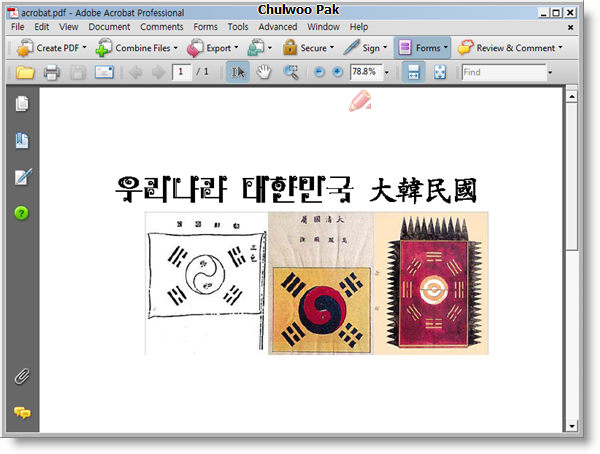Click the PDF icon in title bar
The image size is (600, 454).
(x=13, y=13)
